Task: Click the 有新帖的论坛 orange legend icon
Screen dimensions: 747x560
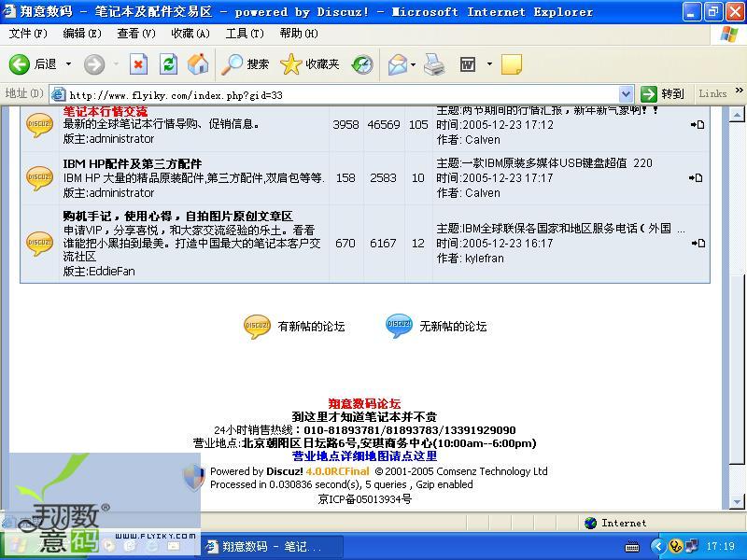Action: (x=258, y=326)
